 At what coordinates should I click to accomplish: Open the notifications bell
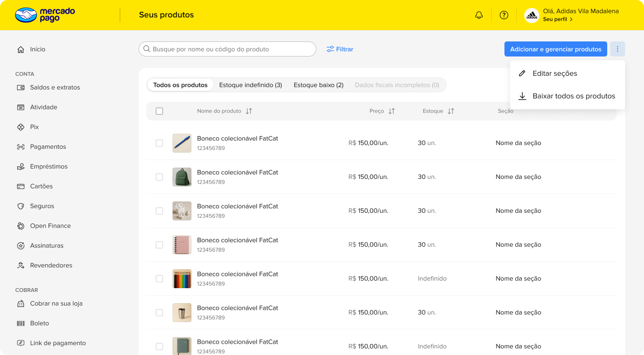(x=479, y=15)
